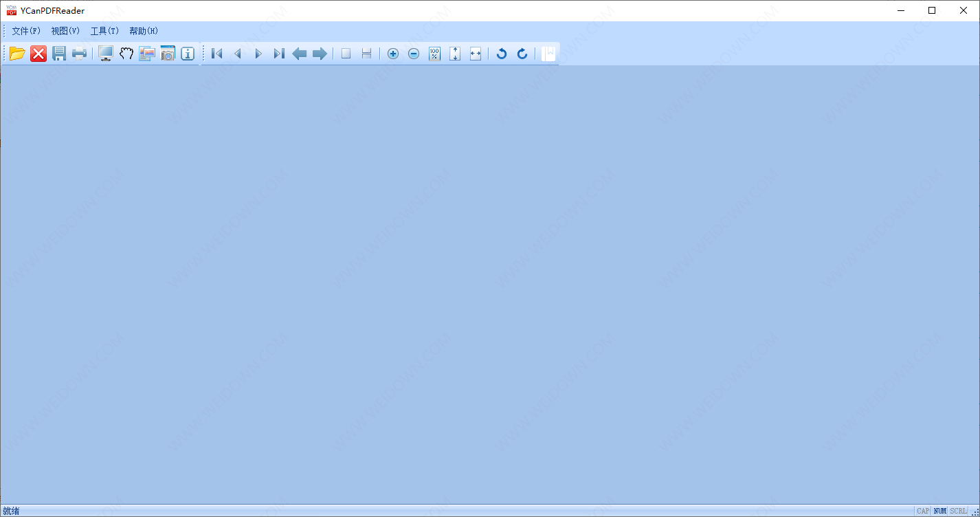Navigate forward with the thick right arrow
Screen dimensions: 980x517
[x=320, y=54]
